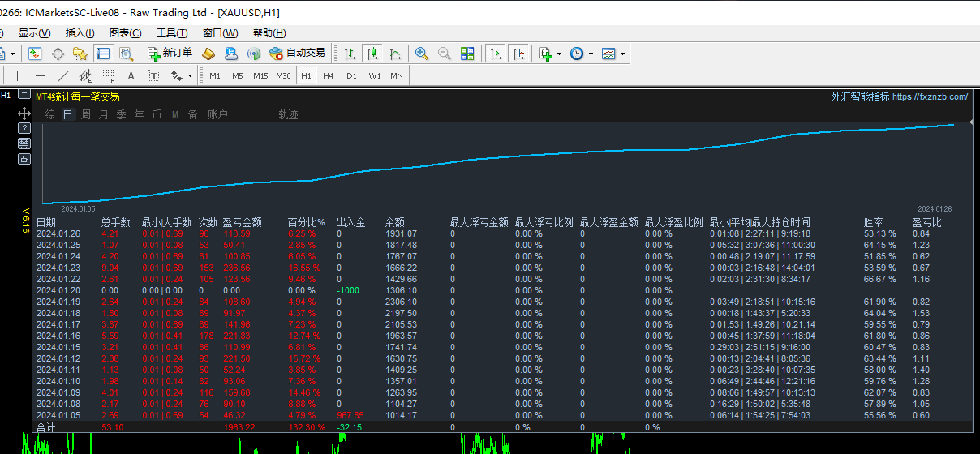Switch chart to W1 timeframe

(374, 75)
